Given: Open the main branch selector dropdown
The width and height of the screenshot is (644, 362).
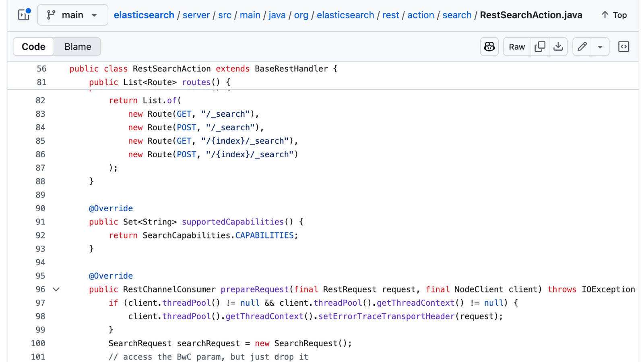Looking at the screenshot, I should (x=72, y=15).
